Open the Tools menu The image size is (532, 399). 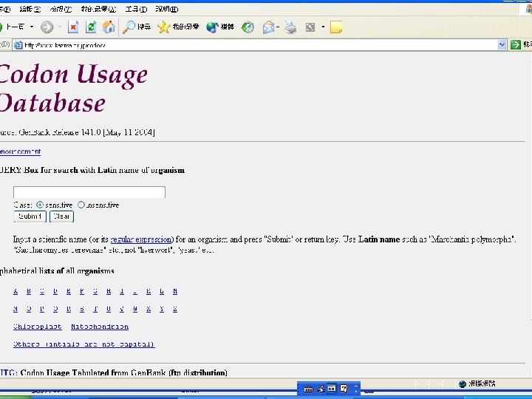point(136,9)
